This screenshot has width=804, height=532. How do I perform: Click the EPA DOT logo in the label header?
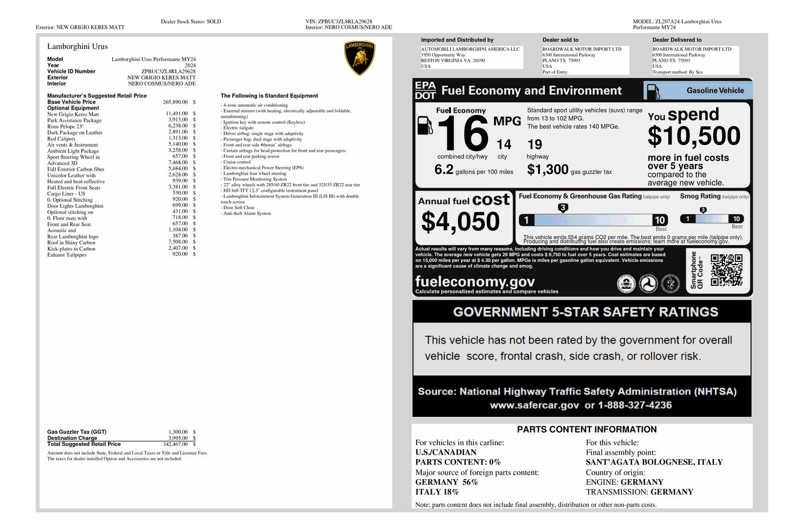(x=425, y=91)
